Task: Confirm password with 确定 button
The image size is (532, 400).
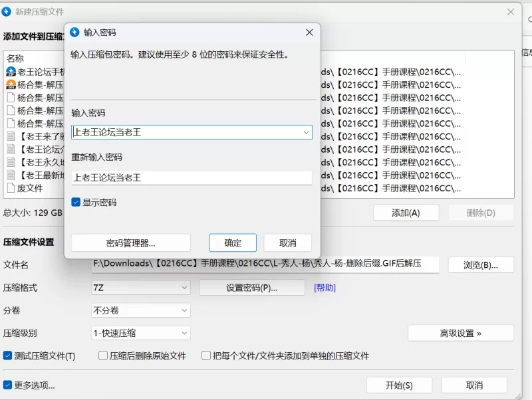Action: (233, 243)
